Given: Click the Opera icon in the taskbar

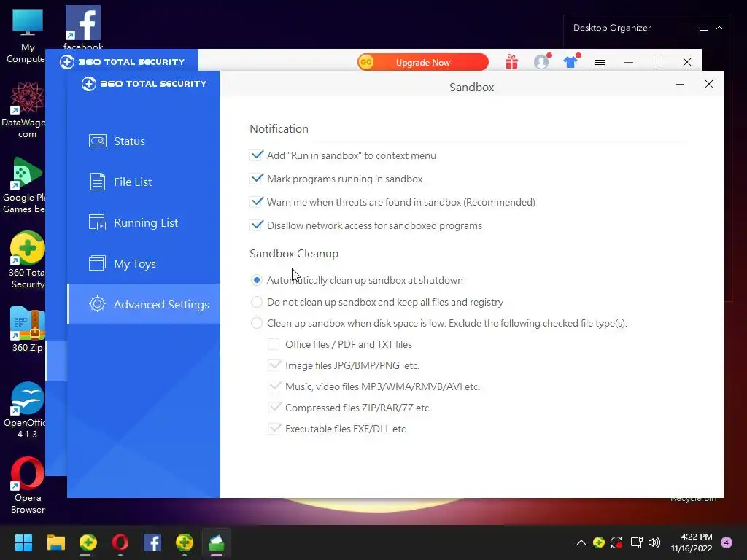Looking at the screenshot, I should tap(120, 542).
